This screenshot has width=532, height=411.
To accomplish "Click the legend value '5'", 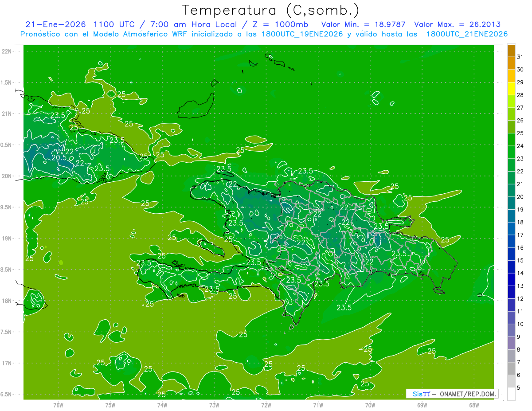I will coord(518,388).
